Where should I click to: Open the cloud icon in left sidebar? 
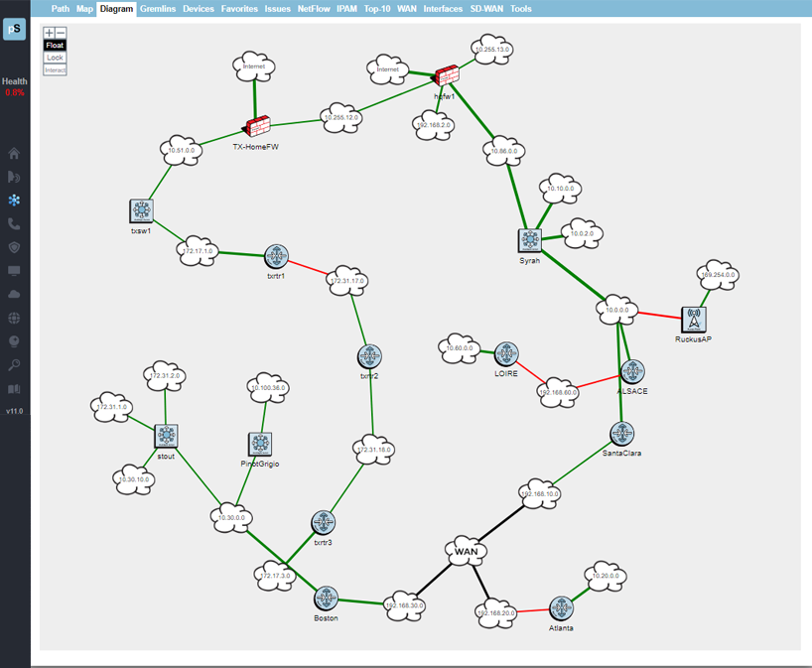(14, 295)
